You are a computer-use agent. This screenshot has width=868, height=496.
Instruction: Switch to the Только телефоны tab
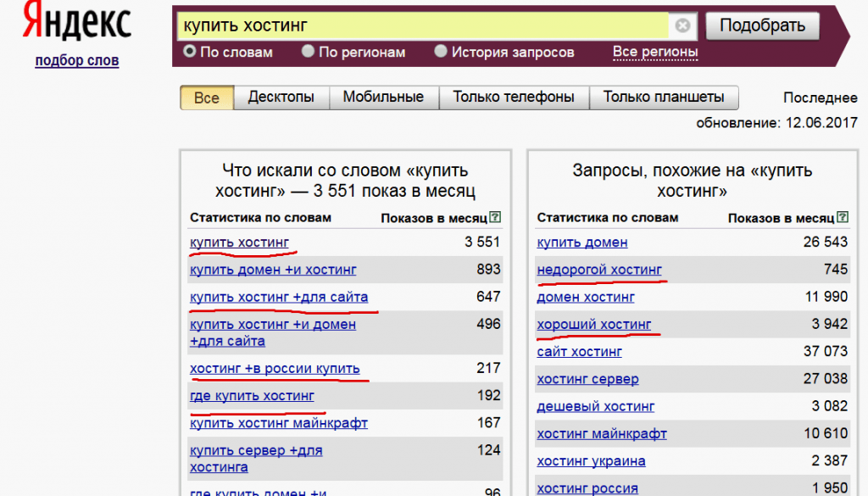514,98
